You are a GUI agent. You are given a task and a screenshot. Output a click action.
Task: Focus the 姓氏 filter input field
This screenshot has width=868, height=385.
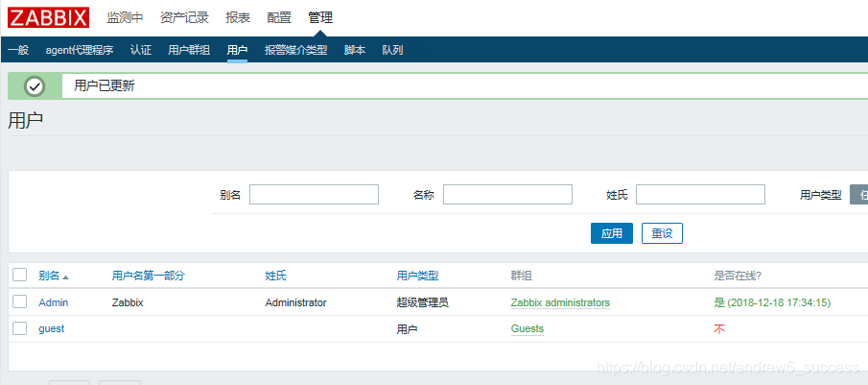[700, 195]
